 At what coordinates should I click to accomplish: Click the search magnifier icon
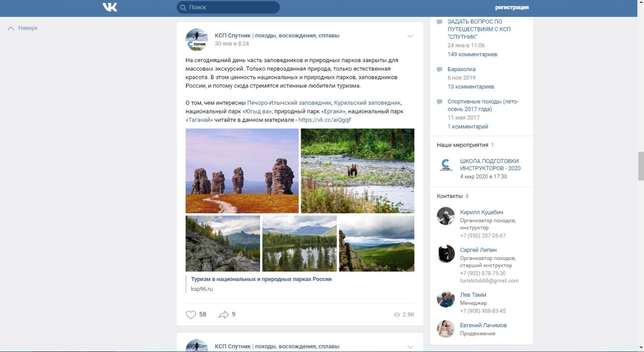point(183,7)
